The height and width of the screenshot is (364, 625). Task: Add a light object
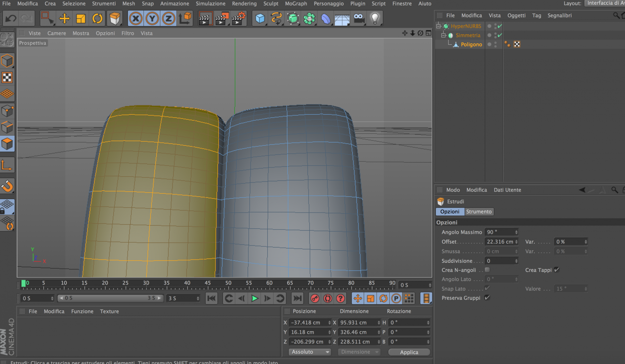[x=375, y=19]
